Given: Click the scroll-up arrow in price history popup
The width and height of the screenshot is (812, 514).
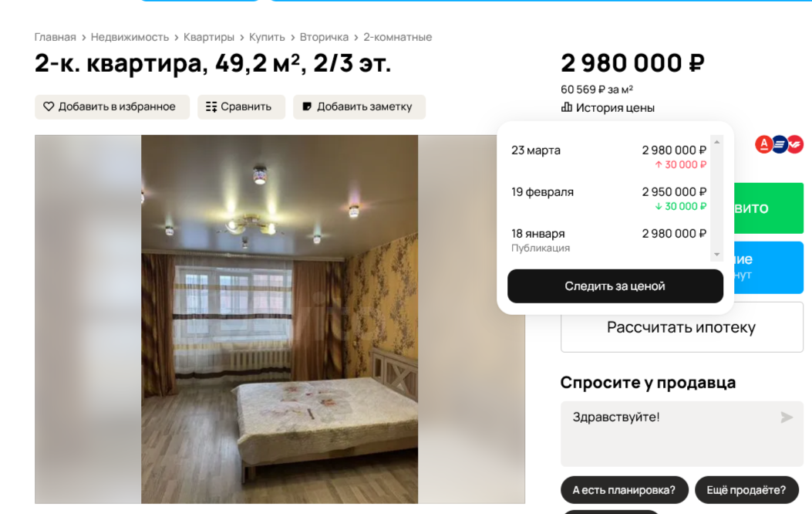Looking at the screenshot, I should tap(716, 142).
